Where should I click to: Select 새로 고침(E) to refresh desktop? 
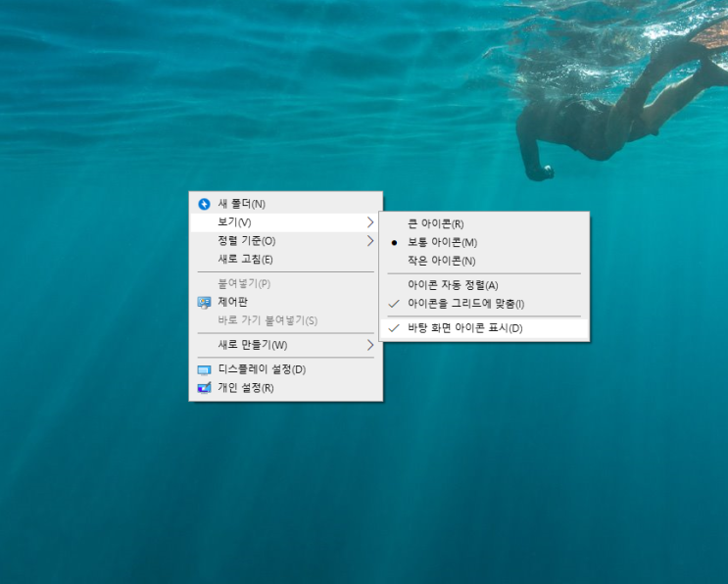pos(286,259)
